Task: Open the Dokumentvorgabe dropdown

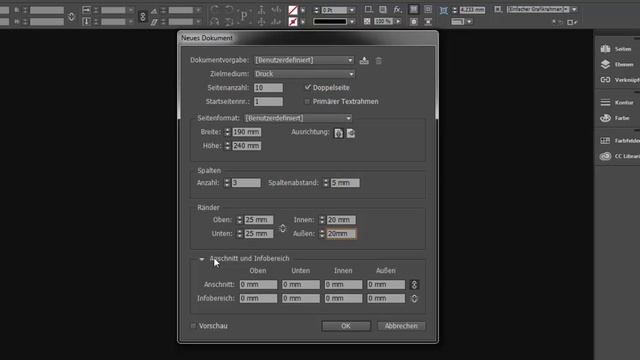Action: tap(304, 60)
